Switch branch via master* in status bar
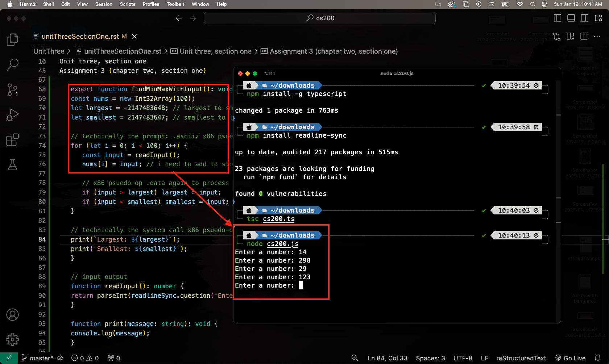Image resolution: width=609 pixels, height=364 pixels. pyautogui.click(x=37, y=358)
